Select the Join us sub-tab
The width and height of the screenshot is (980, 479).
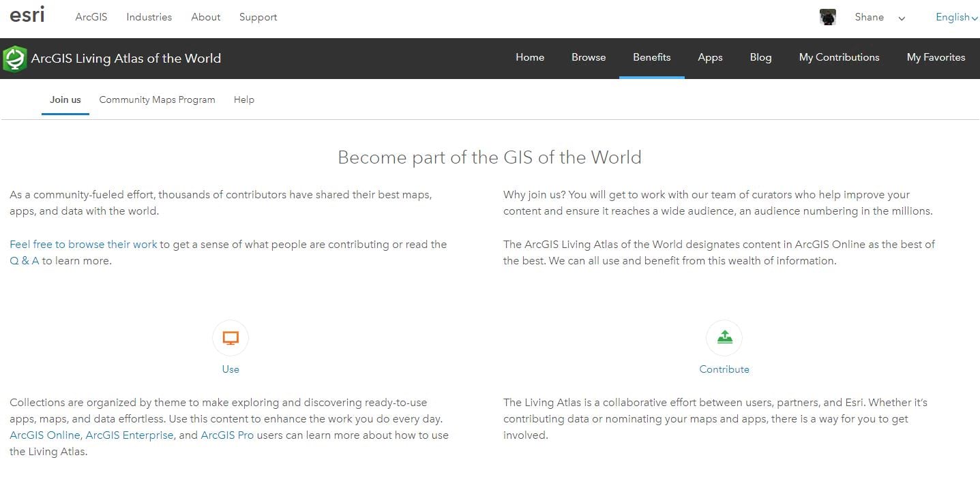65,99
